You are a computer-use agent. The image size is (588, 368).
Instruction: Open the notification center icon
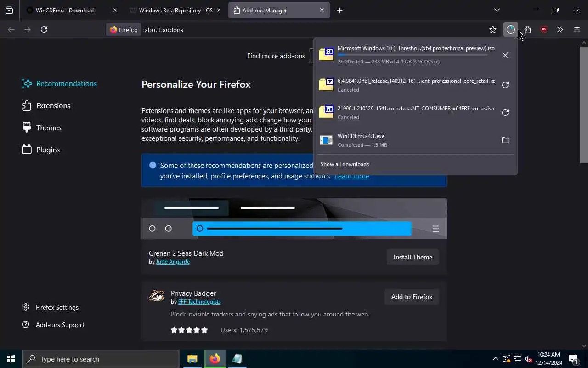573,359
